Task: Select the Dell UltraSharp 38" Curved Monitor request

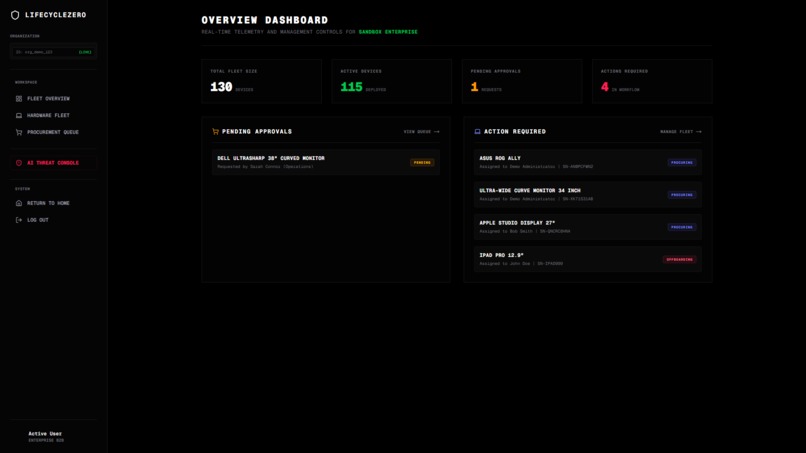Action: [326, 162]
